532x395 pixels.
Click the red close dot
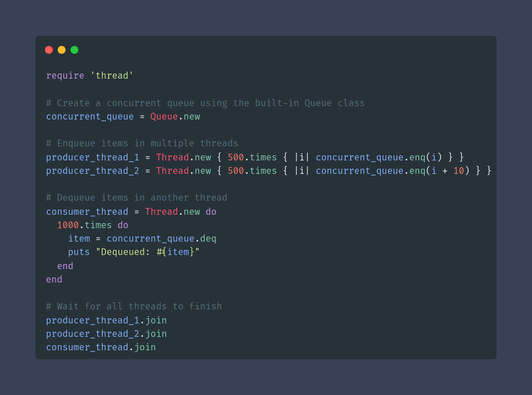pos(49,50)
